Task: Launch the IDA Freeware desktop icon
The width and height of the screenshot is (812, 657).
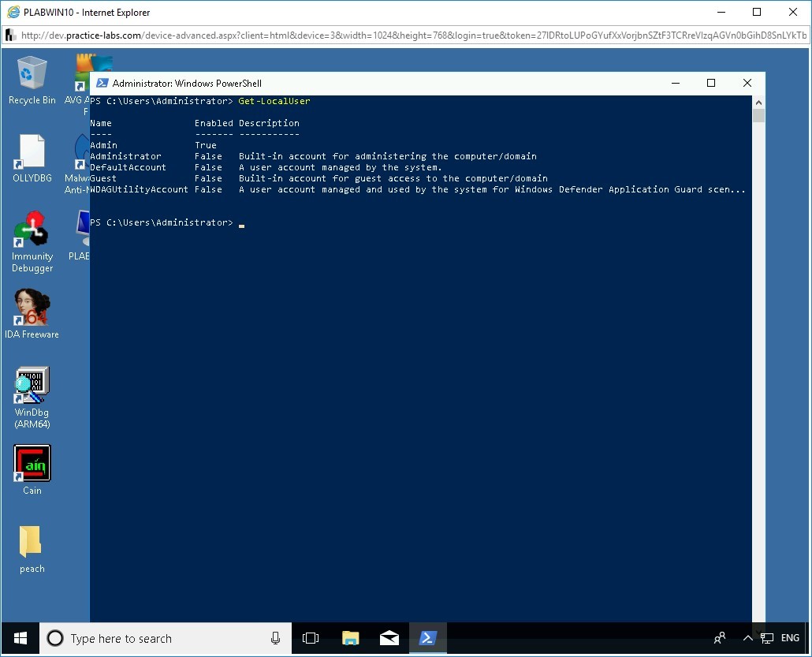Action: point(32,313)
